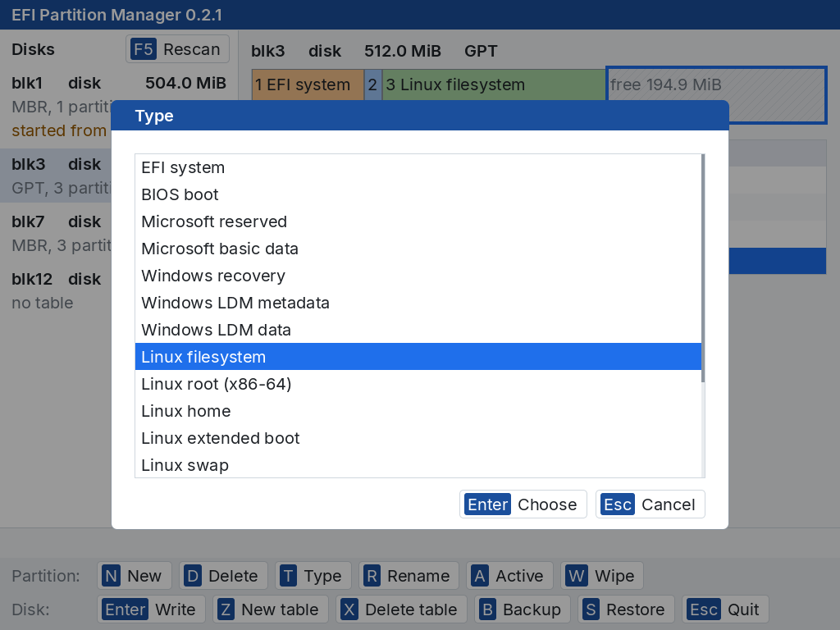Screen dimensions: 840x630
Task: Click the 3 Linux filesystem partition block
Action: point(493,84)
